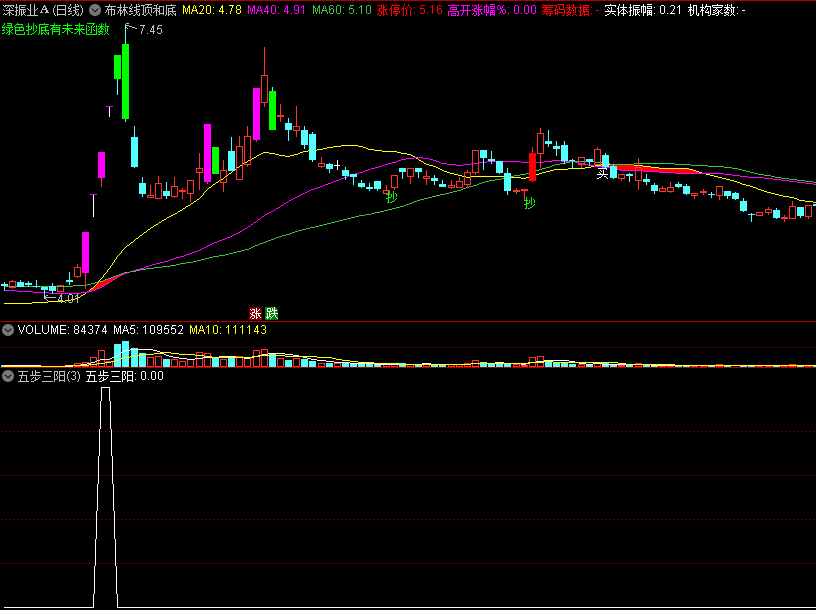The height and width of the screenshot is (610, 816).
Task: Open the dropdown circle beside 深振业A (日线)
Action: pos(95,10)
